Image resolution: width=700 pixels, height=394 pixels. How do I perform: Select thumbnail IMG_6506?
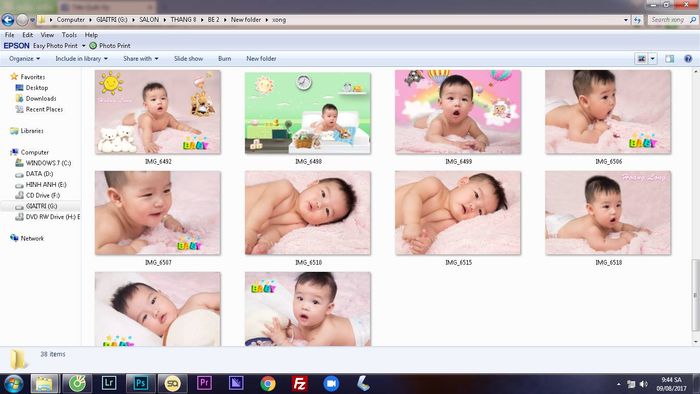608,112
